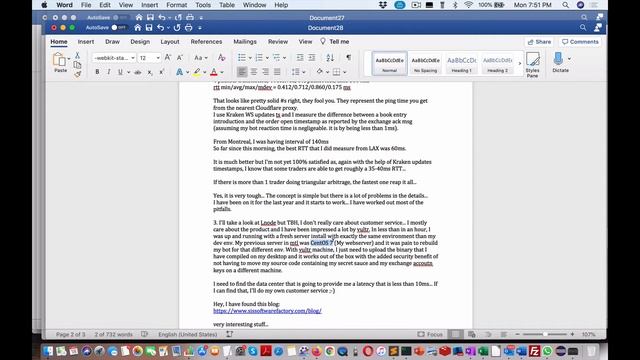This screenshot has height=360, width=640.
Task: Toggle Strikethrough formatting
Action: pyautogui.click(x=138, y=72)
